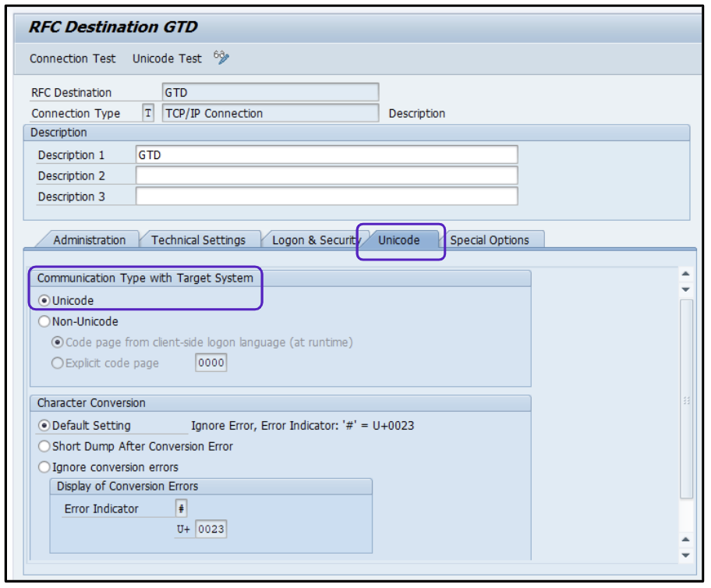Open the Technical Settings tab
Viewport: 711px width, 588px height.
[198, 240]
